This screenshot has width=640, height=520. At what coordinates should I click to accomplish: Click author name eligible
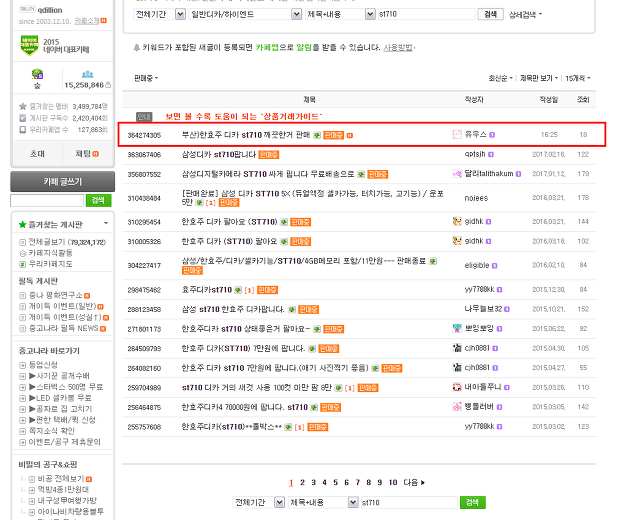[477, 265]
